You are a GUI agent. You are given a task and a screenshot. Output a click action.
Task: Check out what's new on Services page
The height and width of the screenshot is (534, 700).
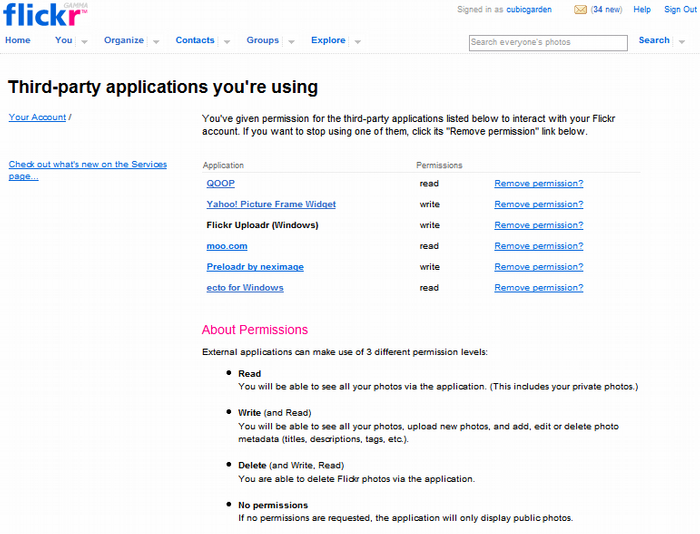(x=87, y=170)
